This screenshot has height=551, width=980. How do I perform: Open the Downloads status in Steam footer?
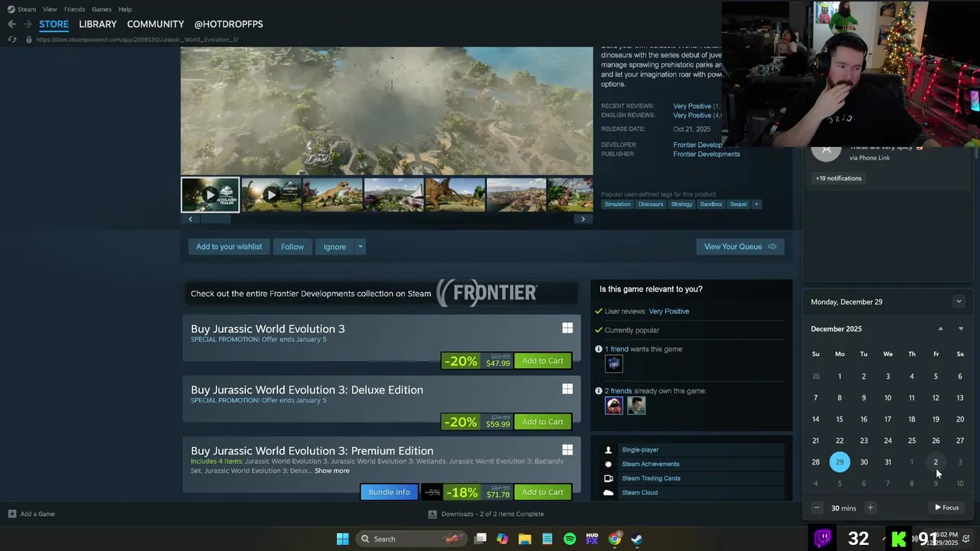pos(485,514)
